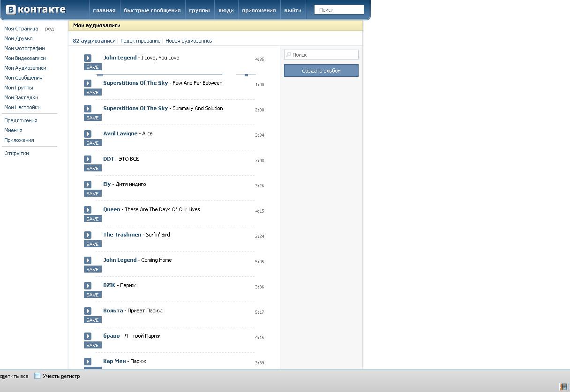570x392 pixels.
Task: Focus the audio Поиск search box
Action: click(x=321, y=55)
